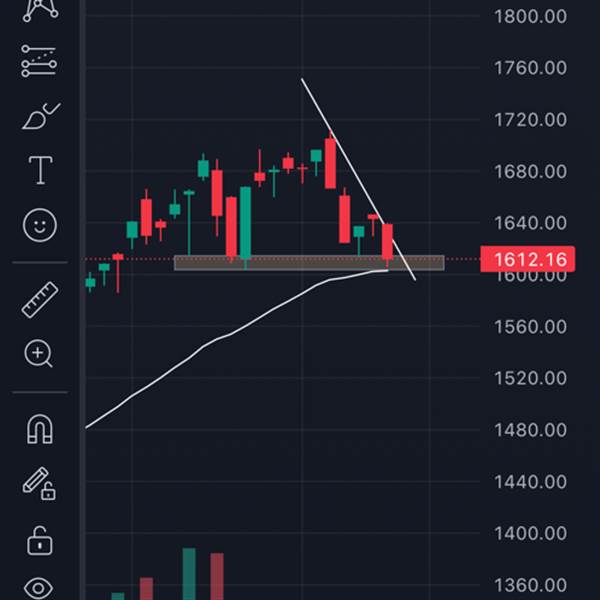Screen dimensions: 600x600
Task: Toggle the Magnet snap mode
Action: point(40,429)
